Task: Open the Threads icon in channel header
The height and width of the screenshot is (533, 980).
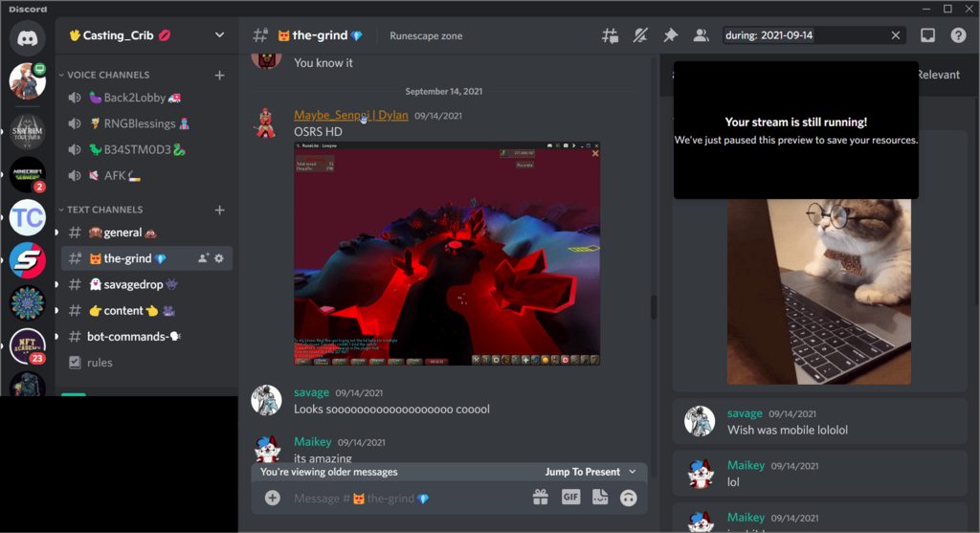Action: [x=610, y=35]
